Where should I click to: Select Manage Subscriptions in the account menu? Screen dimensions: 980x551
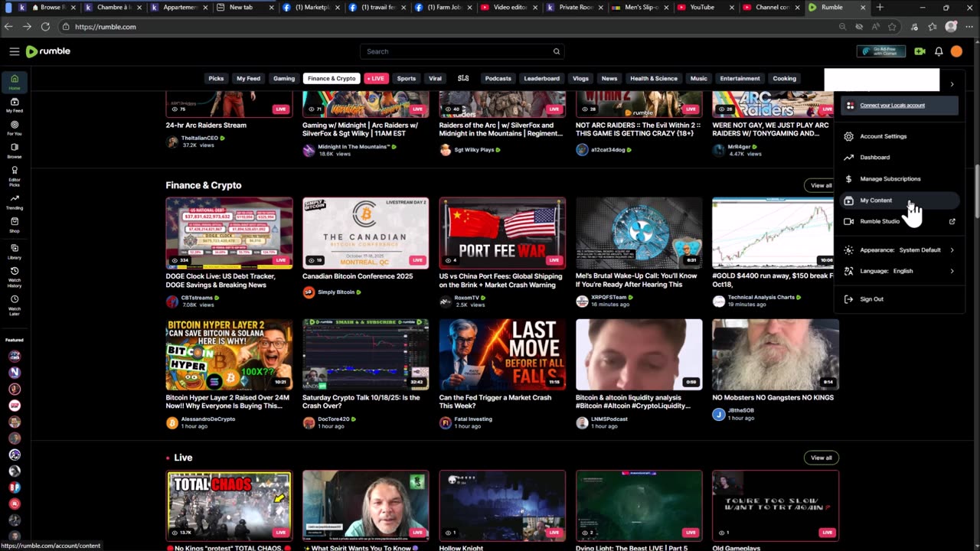[x=900, y=179]
